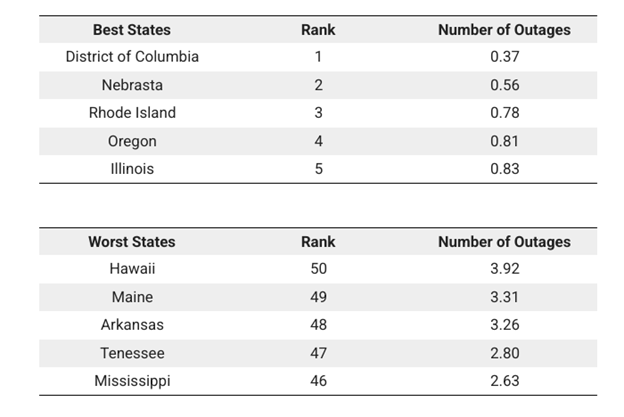
Task: Click rank 50 in Worst States table
Action: 318,269
